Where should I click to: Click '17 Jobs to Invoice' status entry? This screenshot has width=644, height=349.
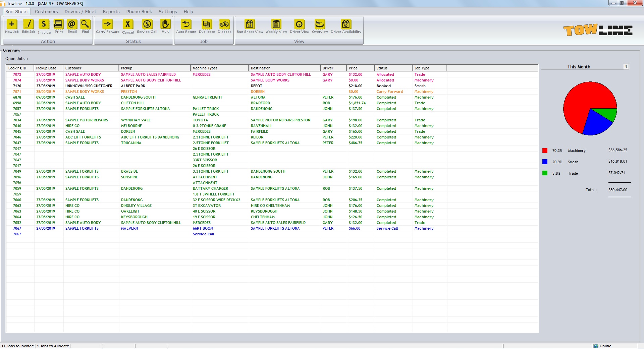point(18,346)
